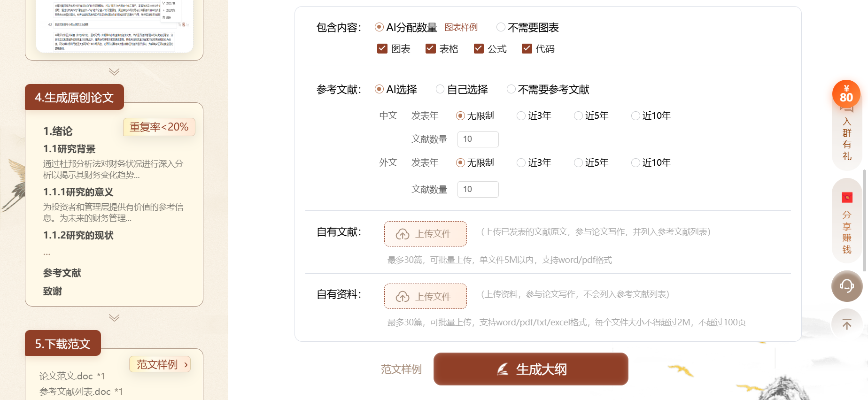Click the double chevron above step 4

[x=114, y=72]
